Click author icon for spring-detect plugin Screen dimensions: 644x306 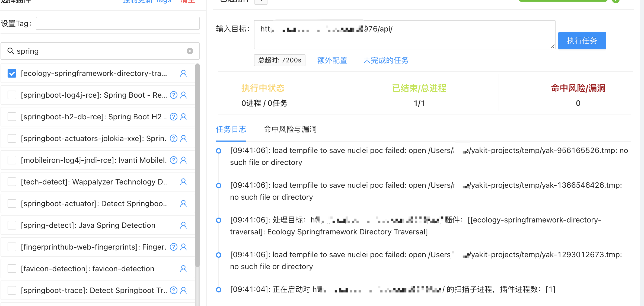183,225
